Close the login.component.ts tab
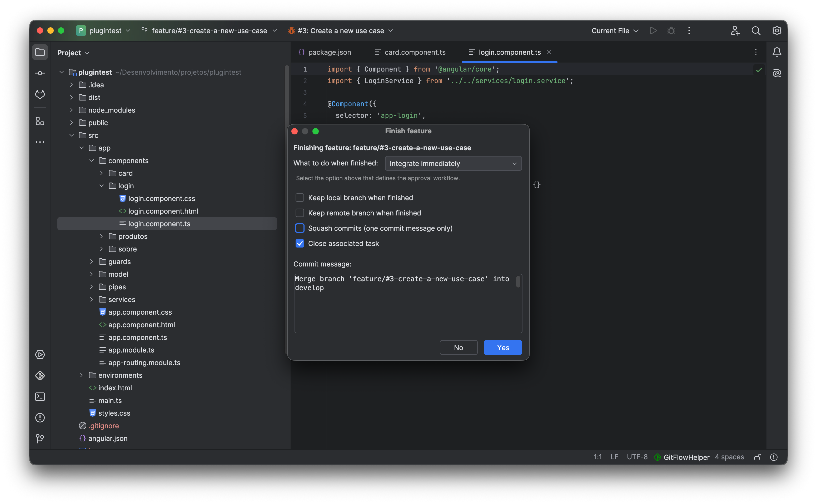This screenshot has height=504, width=817. click(x=549, y=52)
